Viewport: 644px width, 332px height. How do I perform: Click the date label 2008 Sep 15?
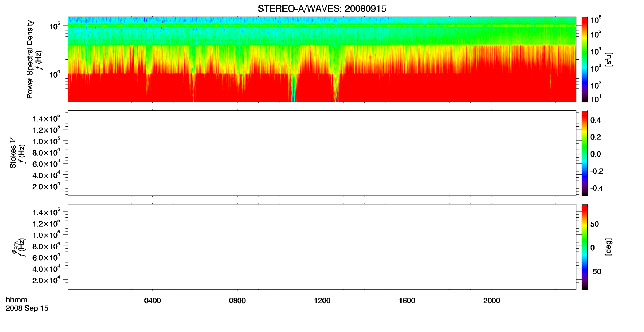click(27, 308)
